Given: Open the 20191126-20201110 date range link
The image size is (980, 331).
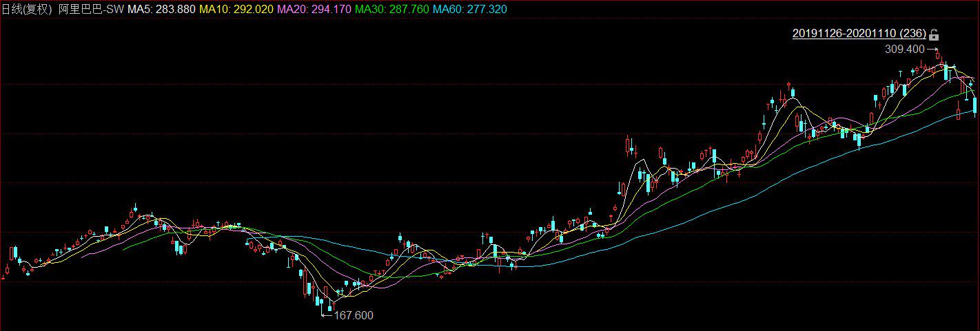Looking at the screenshot, I should click(859, 34).
